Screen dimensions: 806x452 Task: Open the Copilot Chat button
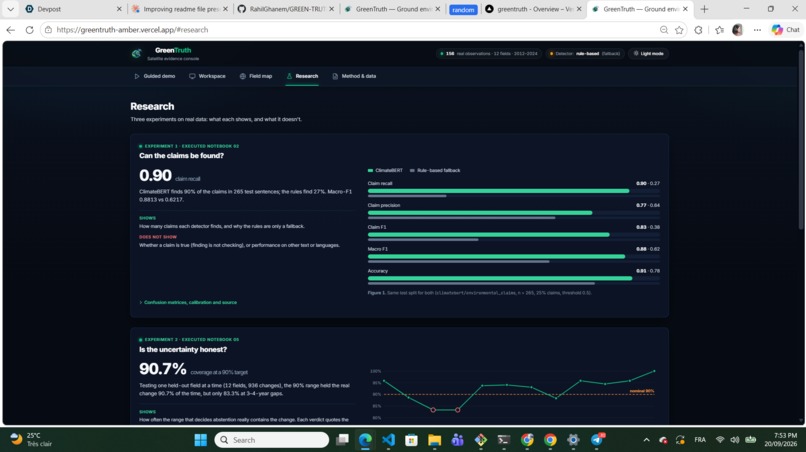tap(785, 30)
